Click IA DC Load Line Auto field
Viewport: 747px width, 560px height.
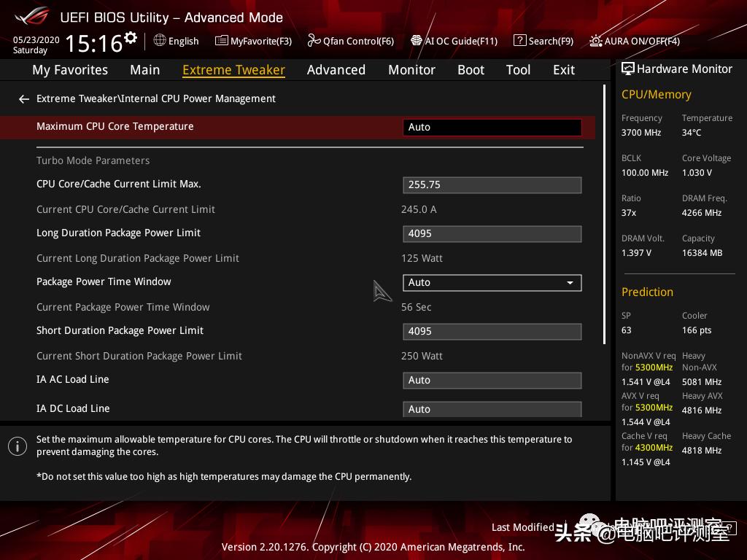pyautogui.click(x=492, y=409)
